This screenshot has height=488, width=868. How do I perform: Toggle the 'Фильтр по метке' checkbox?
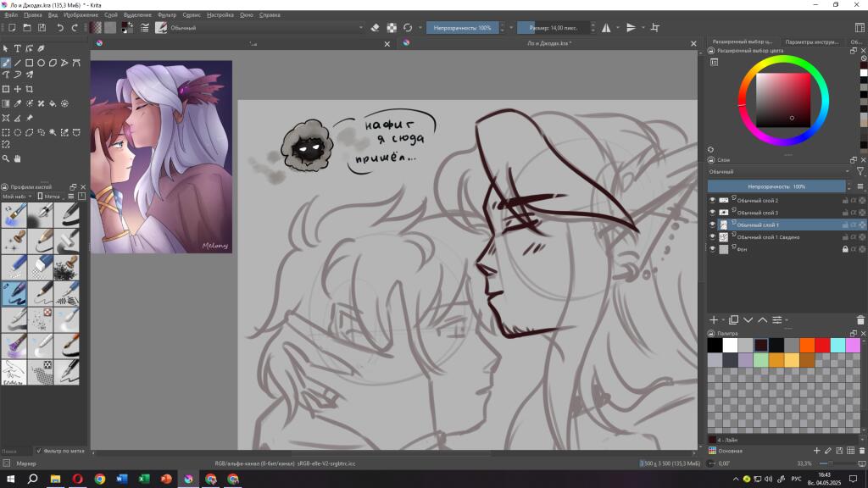click(x=39, y=451)
